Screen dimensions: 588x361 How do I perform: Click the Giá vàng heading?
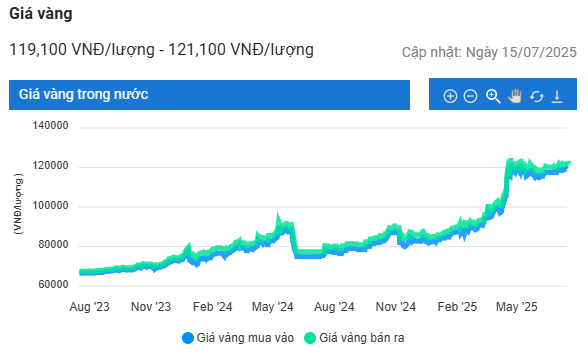(41, 13)
